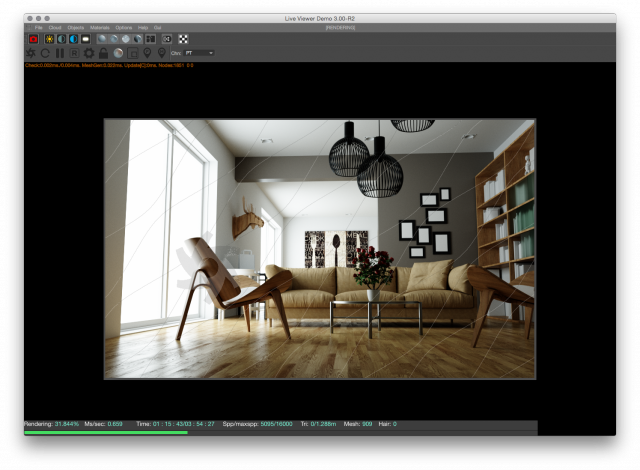Toggle the render region square icon
Viewport: 640px width, 470px height.
[133, 53]
